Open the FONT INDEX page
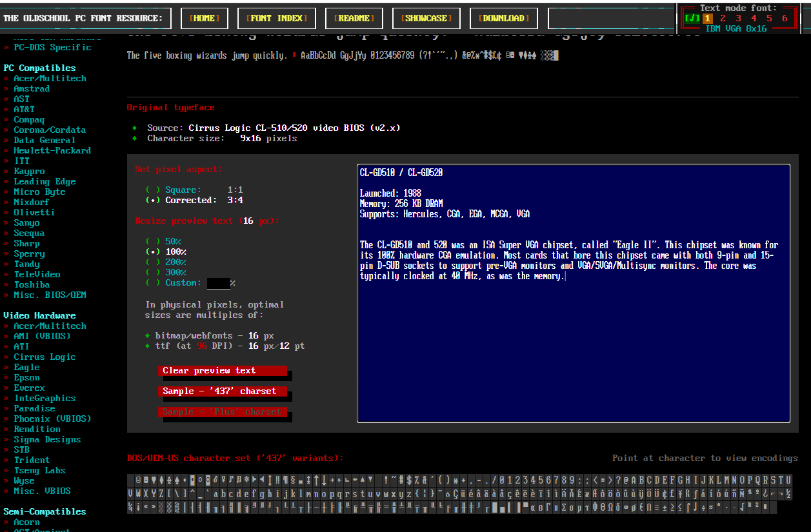811x532 pixels. pyautogui.click(x=277, y=18)
